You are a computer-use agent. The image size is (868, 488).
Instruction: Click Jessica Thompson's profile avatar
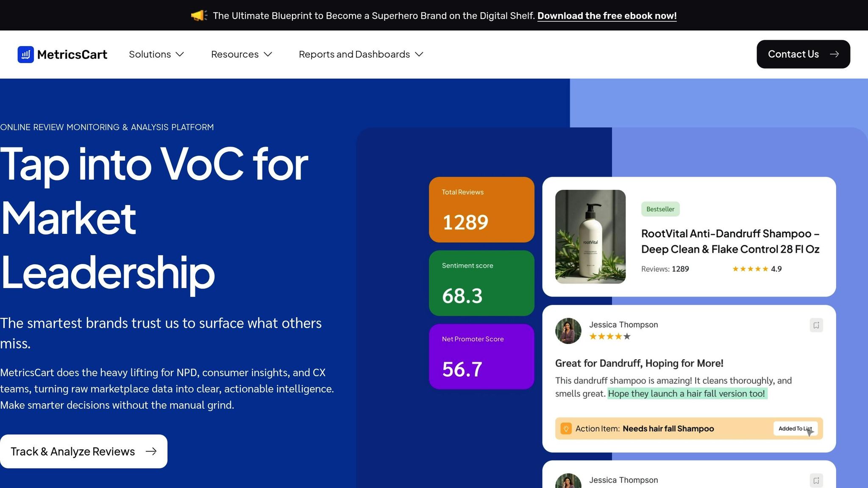pos(568,330)
